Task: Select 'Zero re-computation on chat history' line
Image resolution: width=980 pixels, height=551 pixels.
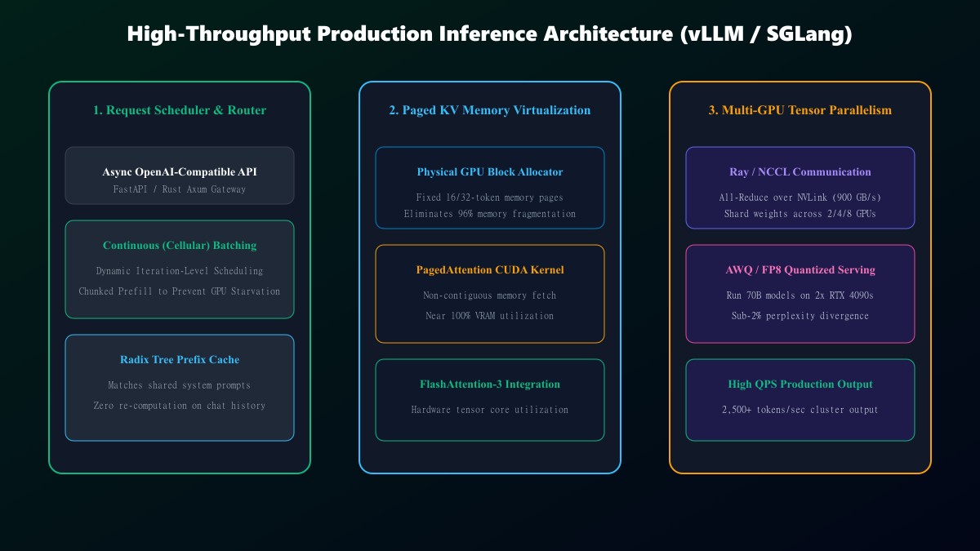Action: click(180, 406)
